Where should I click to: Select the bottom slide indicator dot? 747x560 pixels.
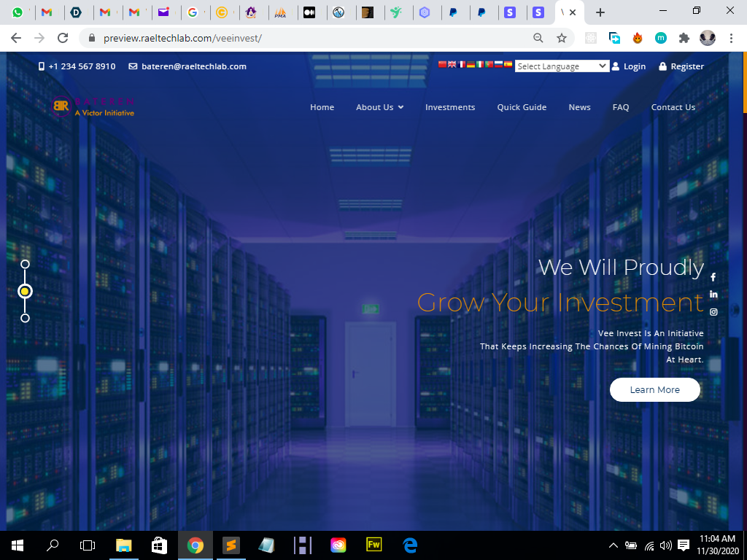point(26,318)
